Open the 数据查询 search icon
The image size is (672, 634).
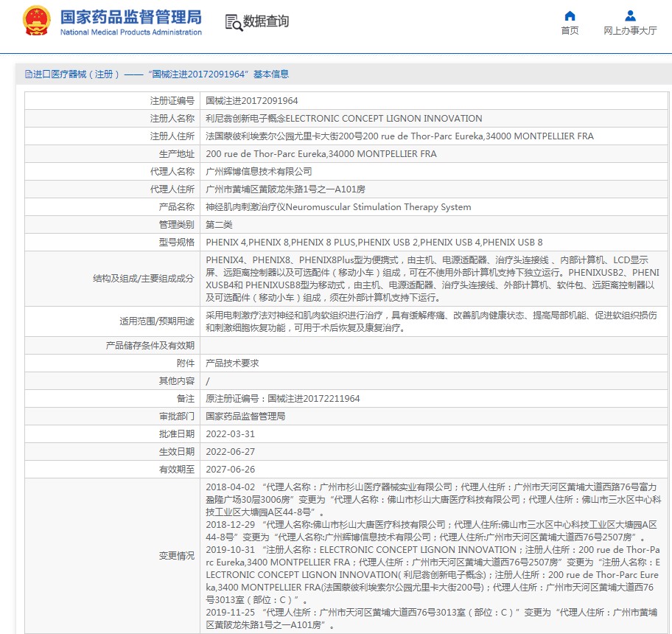pos(234,22)
